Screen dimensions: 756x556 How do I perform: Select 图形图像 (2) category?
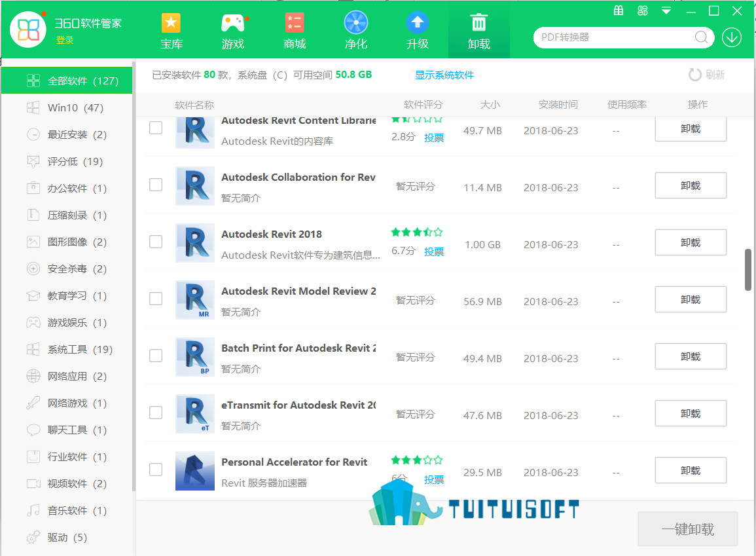[x=67, y=242]
